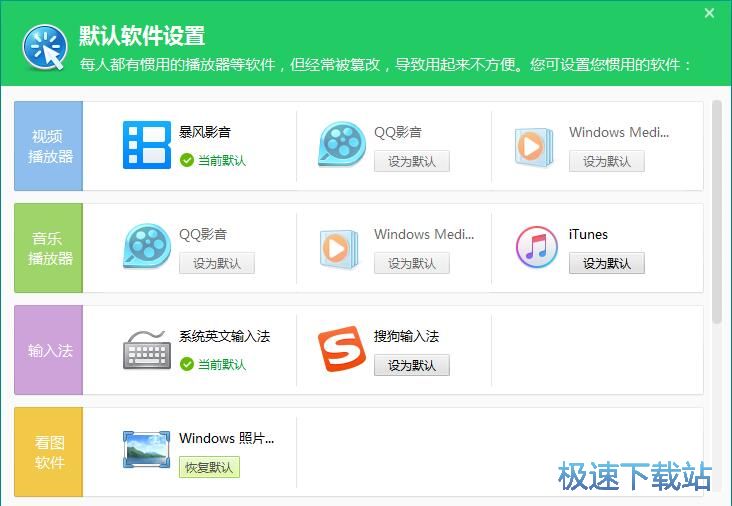The image size is (732, 506).
Task: Click the 系统英文输入法 name text
Action: (x=225, y=336)
